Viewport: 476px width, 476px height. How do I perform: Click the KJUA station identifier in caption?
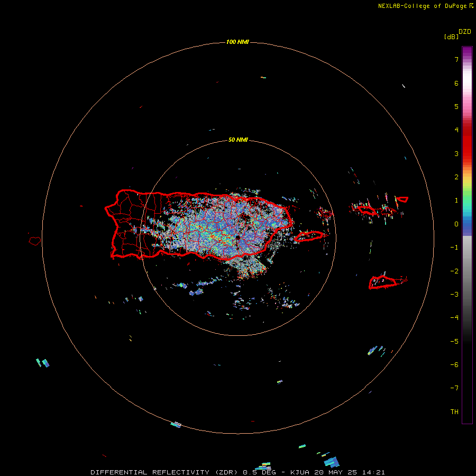300,472
